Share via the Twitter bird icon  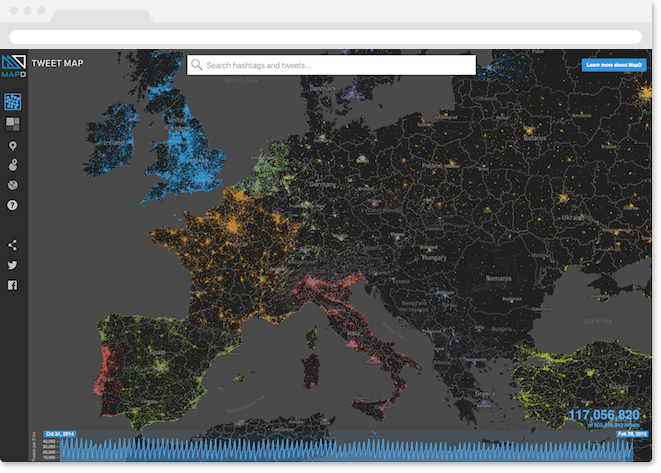13,265
